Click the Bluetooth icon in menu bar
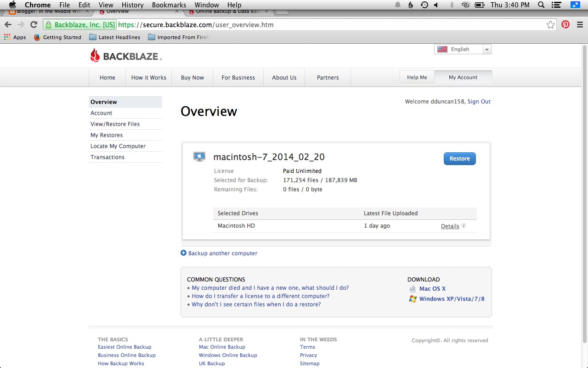 point(452,5)
